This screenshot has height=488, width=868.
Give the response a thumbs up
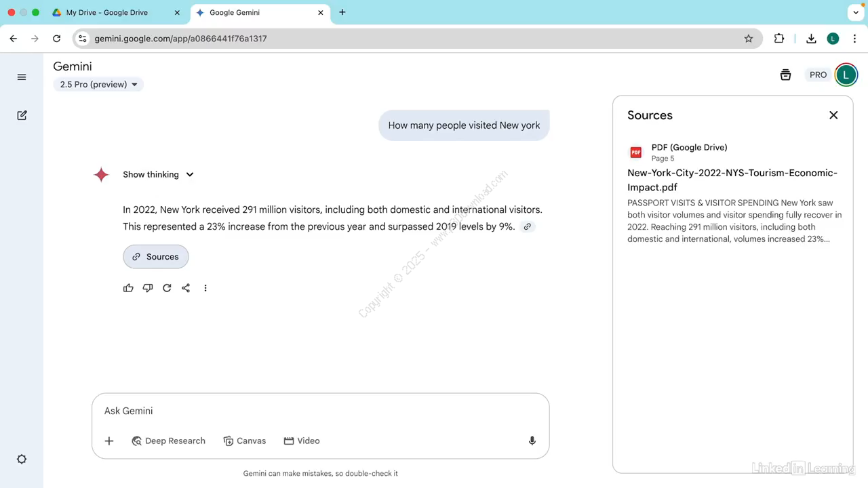pos(128,288)
